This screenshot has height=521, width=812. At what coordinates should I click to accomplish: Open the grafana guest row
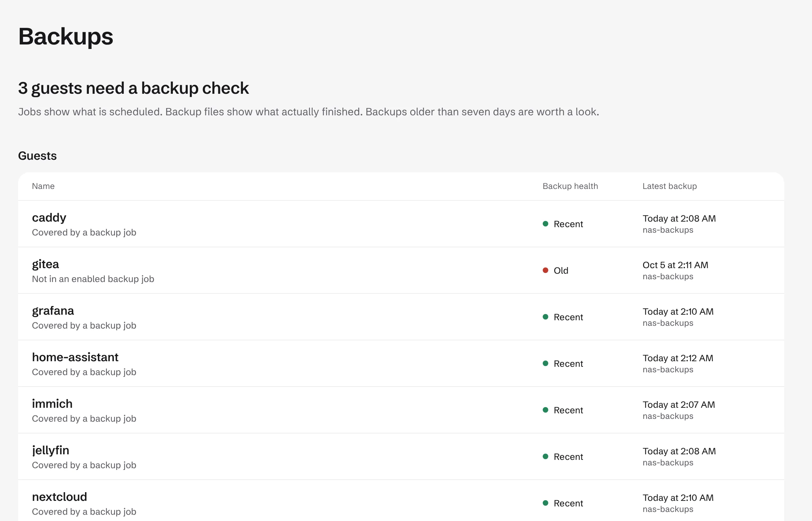coord(401,317)
